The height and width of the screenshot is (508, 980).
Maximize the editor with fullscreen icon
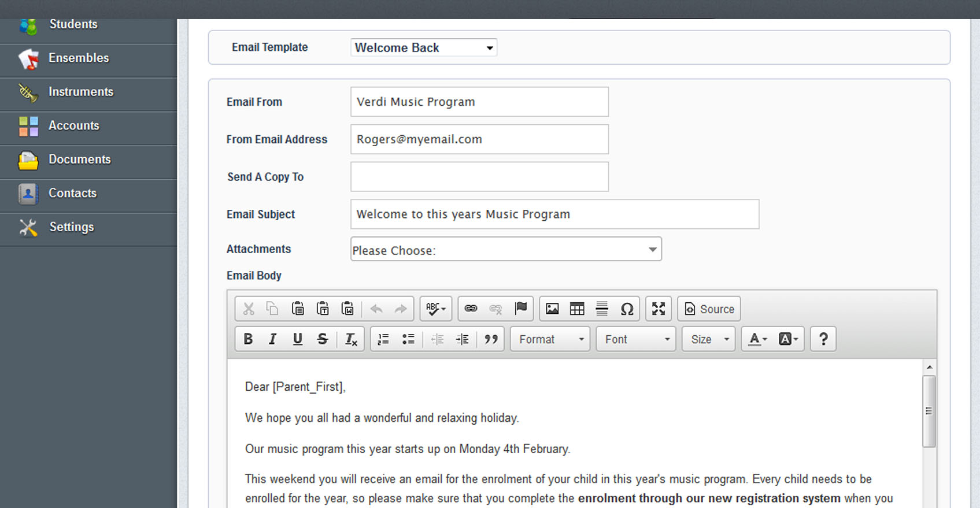coord(658,309)
